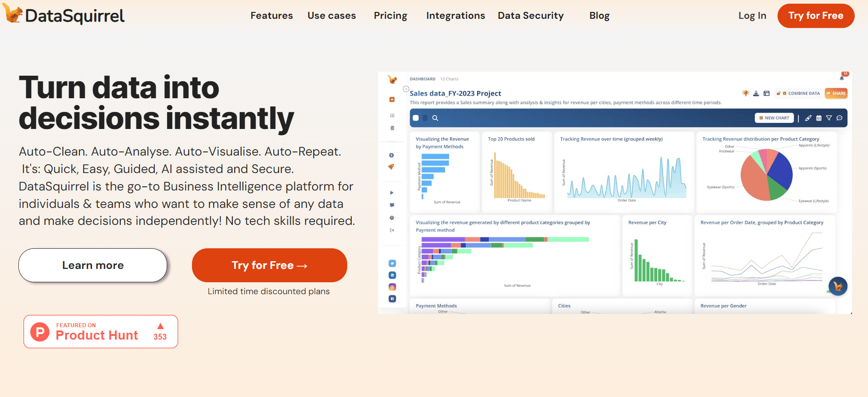Open the LinkedIn icon in dashboard sidebar
Image resolution: width=868 pixels, height=397 pixels.
392,275
